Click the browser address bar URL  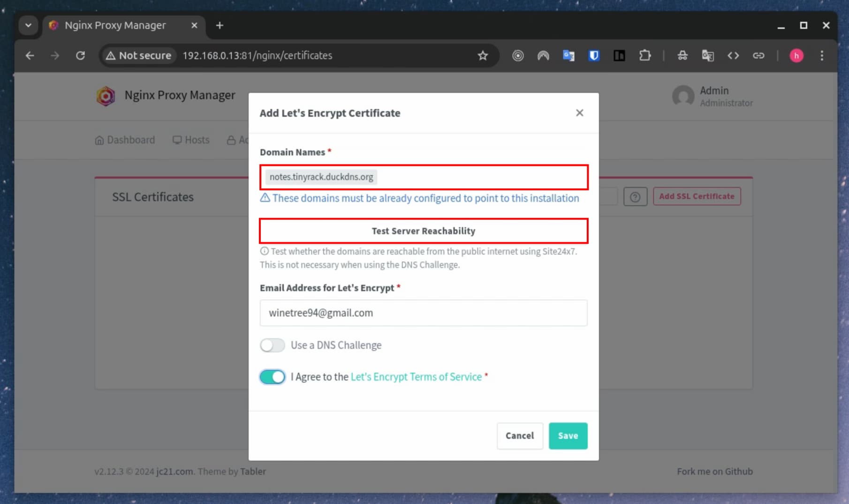point(257,56)
